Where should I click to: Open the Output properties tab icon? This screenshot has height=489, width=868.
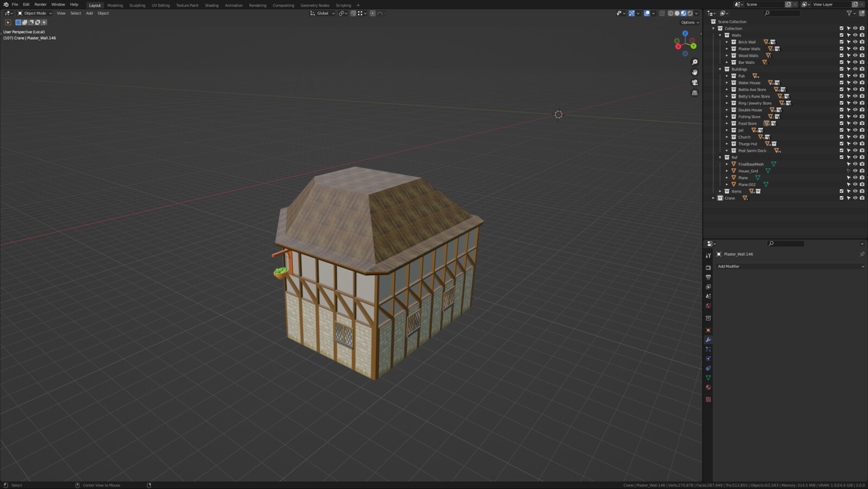click(x=708, y=277)
